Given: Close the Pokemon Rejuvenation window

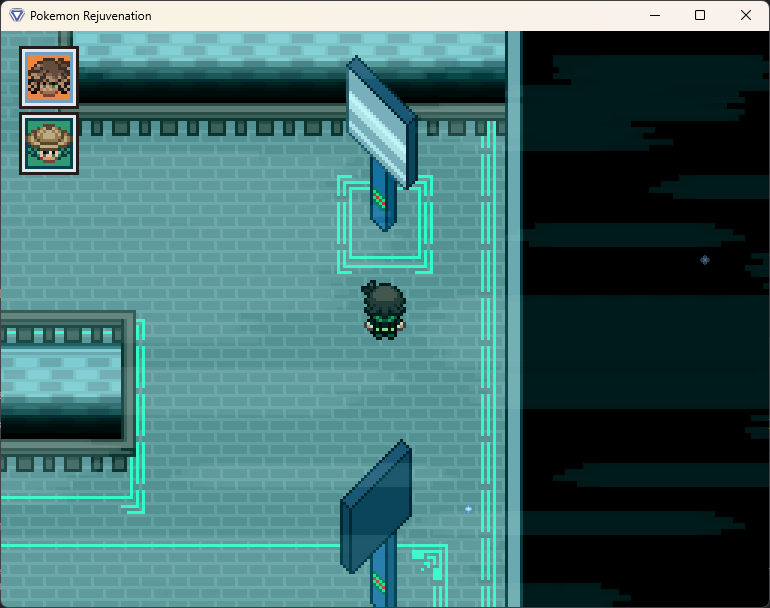Looking at the screenshot, I should coord(745,15).
